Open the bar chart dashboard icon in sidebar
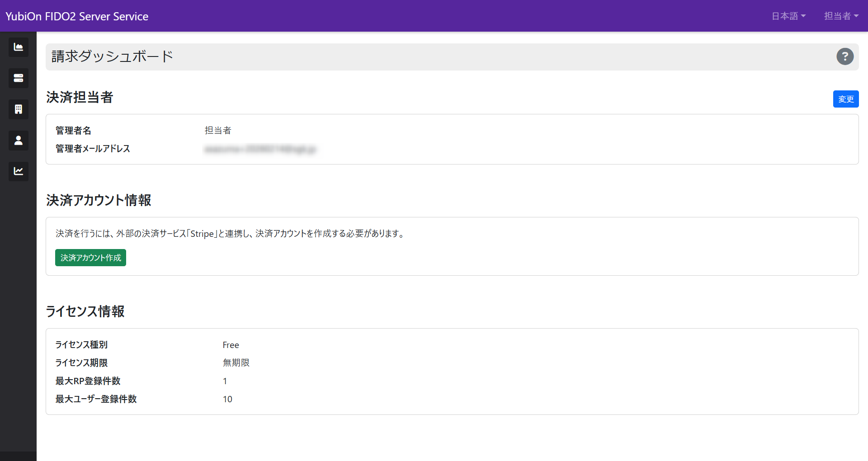This screenshot has width=868, height=461. pos(18,47)
